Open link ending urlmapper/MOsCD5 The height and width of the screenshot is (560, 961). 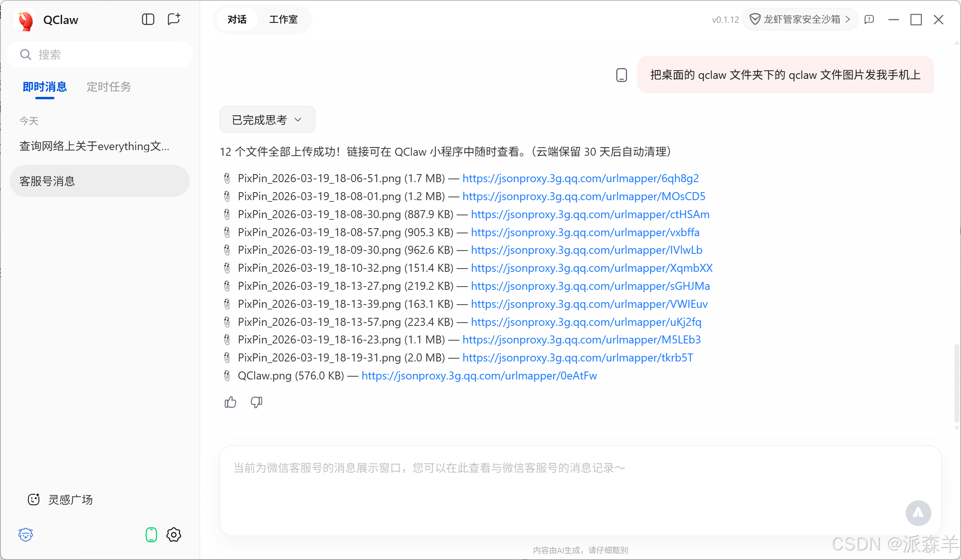(x=584, y=196)
